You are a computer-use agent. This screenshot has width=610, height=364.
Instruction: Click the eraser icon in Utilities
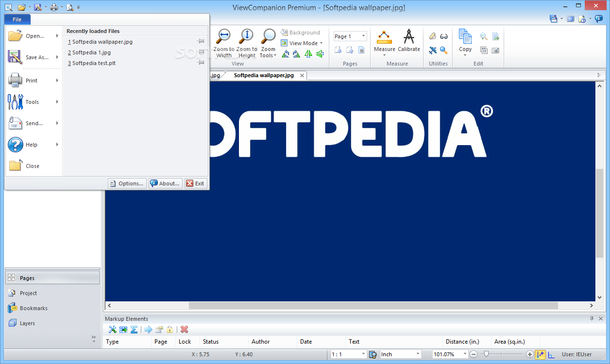[432, 36]
